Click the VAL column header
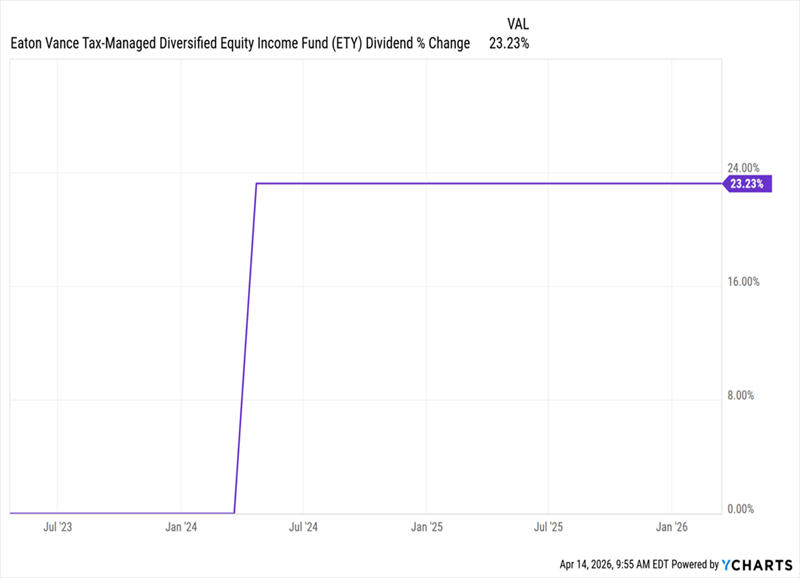This screenshot has width=800, height=578. tap(518, 22)
